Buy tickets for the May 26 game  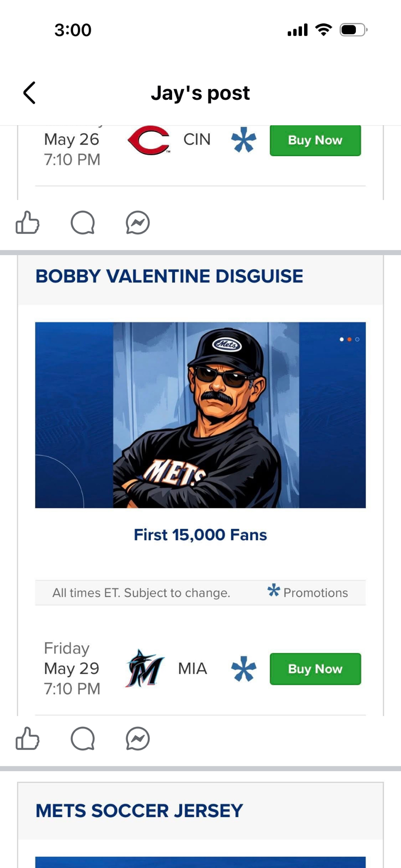[x=315, y=140]
